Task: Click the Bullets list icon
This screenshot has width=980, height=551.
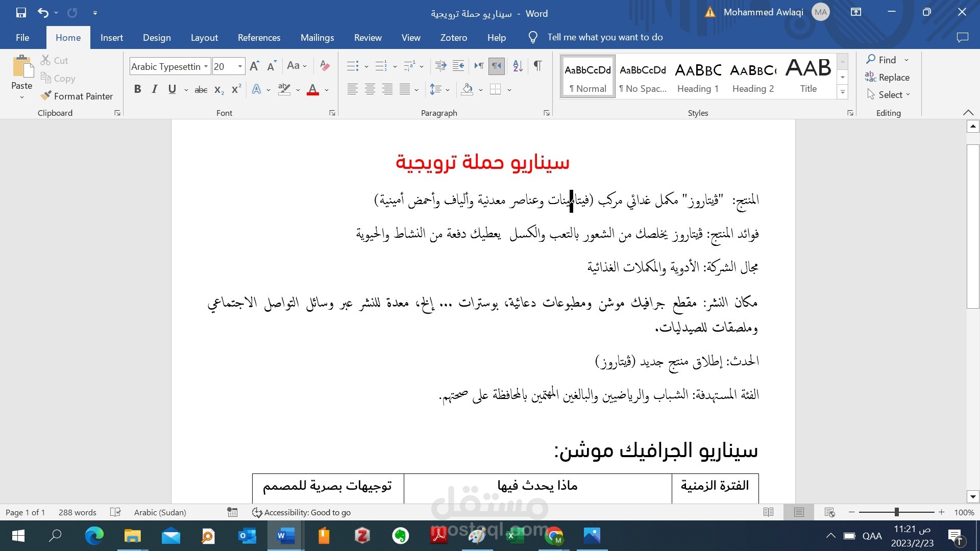Action: pyautogui.click(x=352, y=66)
